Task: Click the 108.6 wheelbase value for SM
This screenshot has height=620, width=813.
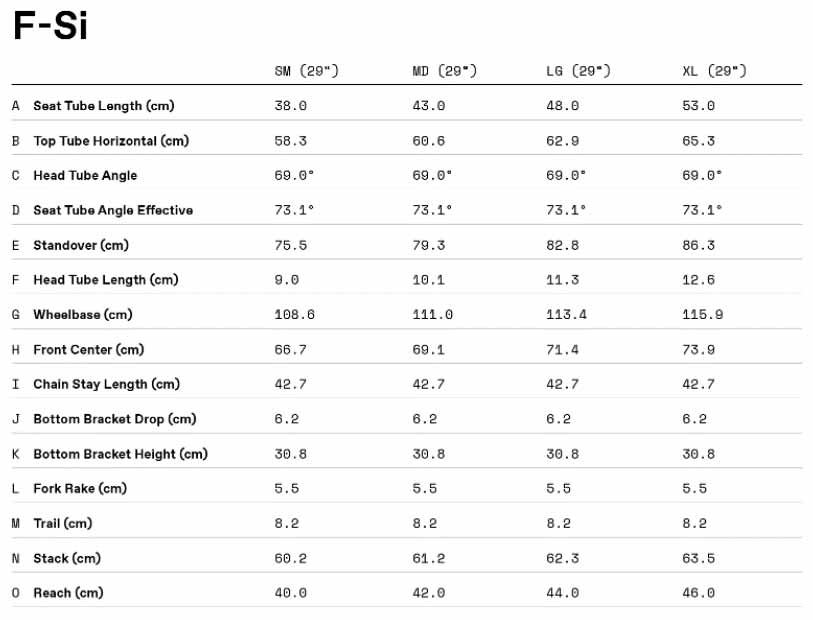Action: point(294,315)
